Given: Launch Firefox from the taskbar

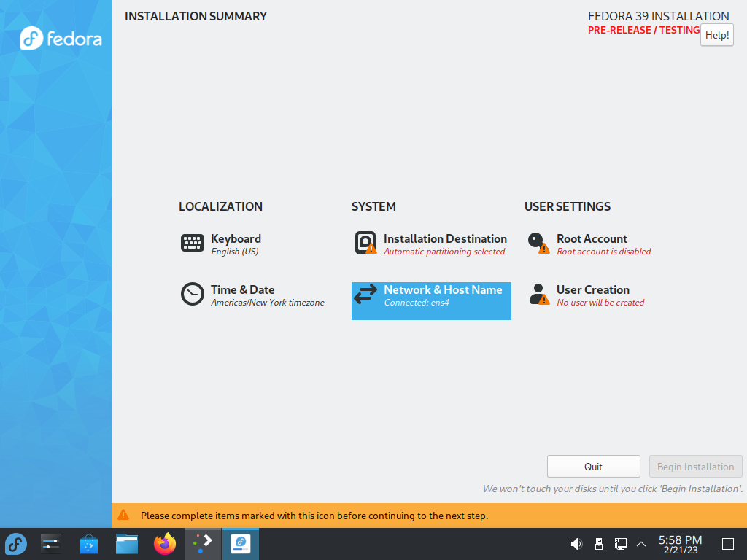Looking at the screenshot, I should click(x=165, y=544).
